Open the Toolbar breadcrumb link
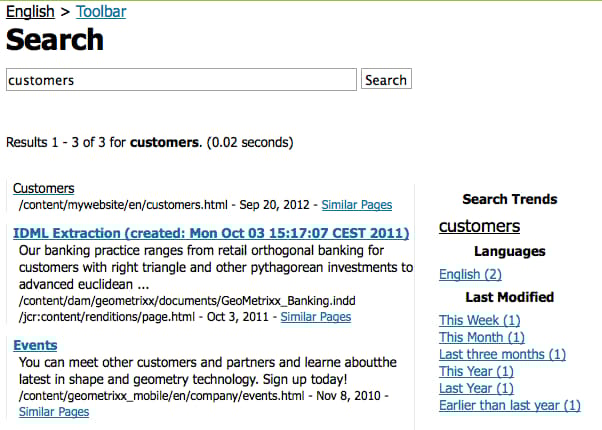The height and width of the screenshot is (430, 602). (x=101, y=12)
